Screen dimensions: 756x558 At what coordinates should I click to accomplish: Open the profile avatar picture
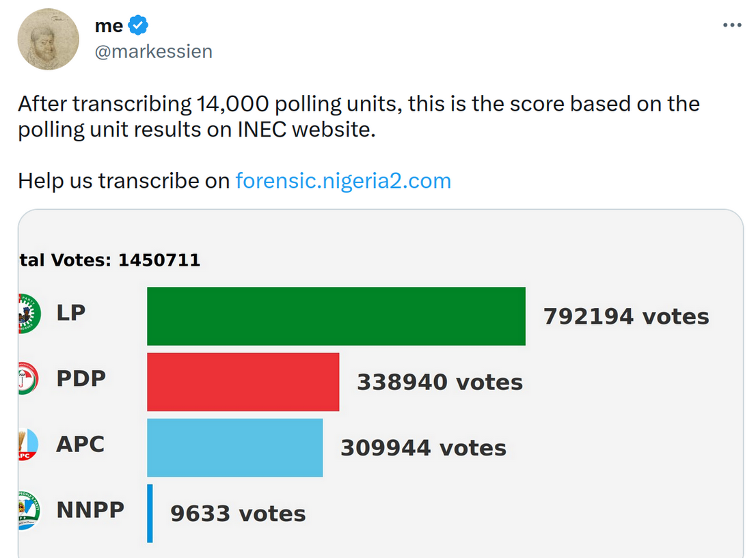(49, 39)
